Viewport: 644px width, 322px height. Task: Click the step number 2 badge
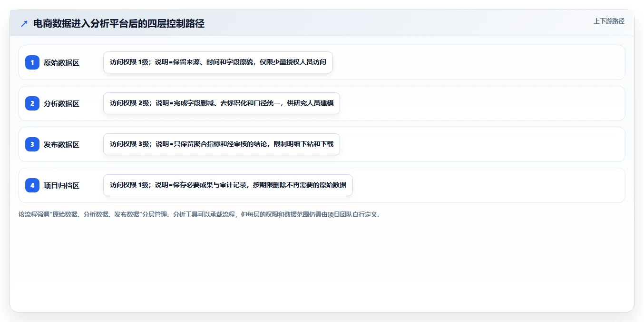[x=32, y=103]
